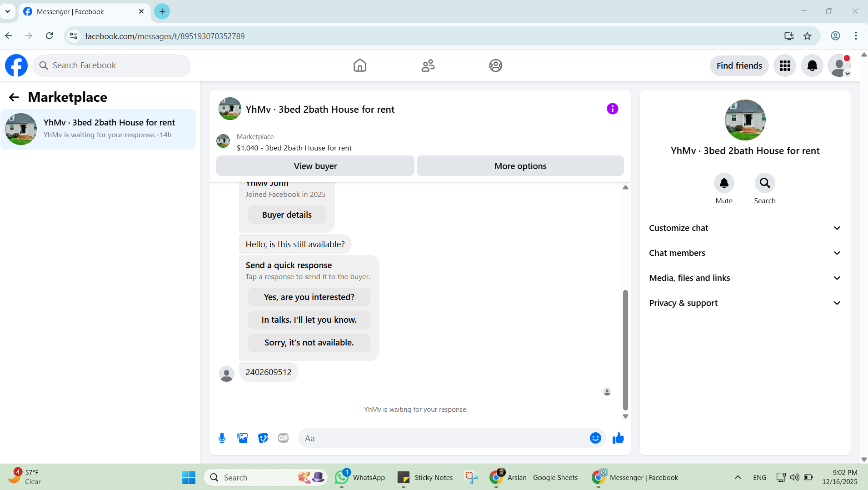Image resolution: width=868 pixels, height=490 pixels.
Task: Expand Media, files and links section
Action: [x=745, y=278]
